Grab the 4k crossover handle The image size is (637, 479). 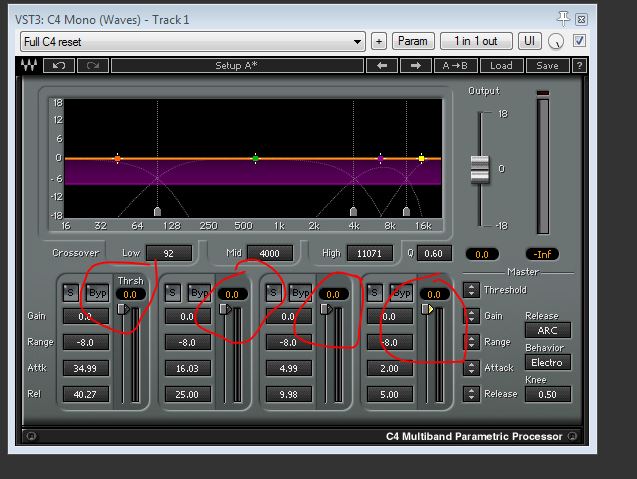point(353,211)
